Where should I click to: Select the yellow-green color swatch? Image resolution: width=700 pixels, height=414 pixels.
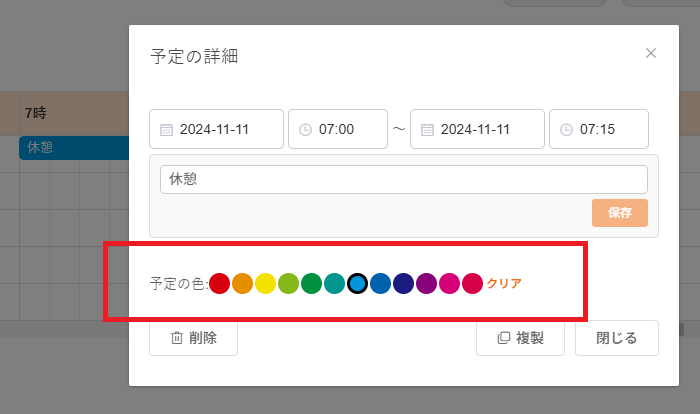[x=289, y=283]
